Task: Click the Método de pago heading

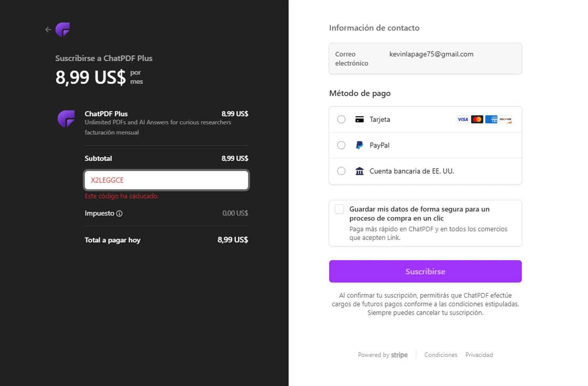Action: pyautogui.click(x=360, y=93)
